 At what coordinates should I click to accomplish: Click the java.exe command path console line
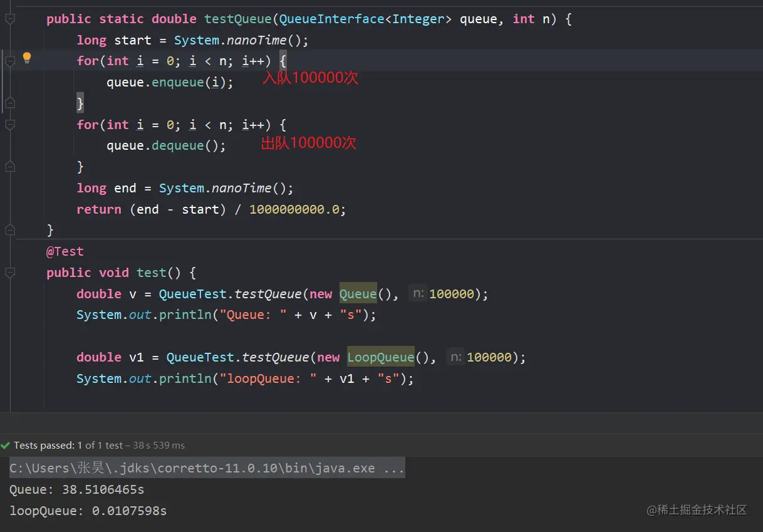click(x=207, y=468)
